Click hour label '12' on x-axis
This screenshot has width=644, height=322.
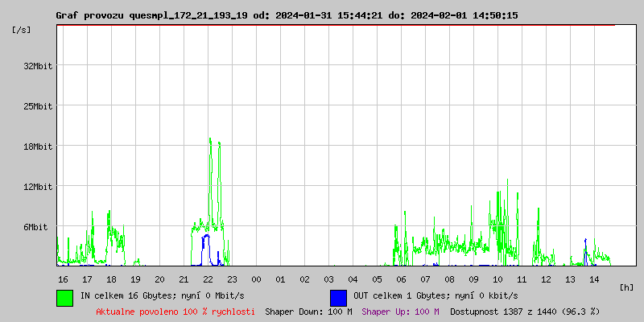tap(547, 279)
